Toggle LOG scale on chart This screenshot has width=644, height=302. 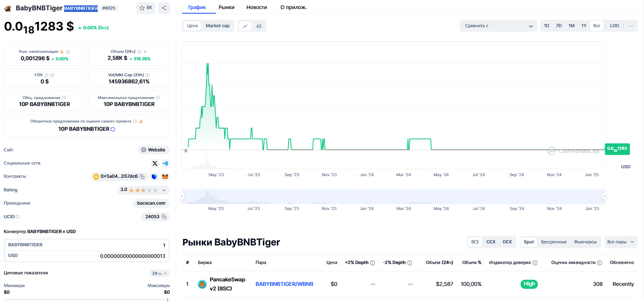(615, 26)
